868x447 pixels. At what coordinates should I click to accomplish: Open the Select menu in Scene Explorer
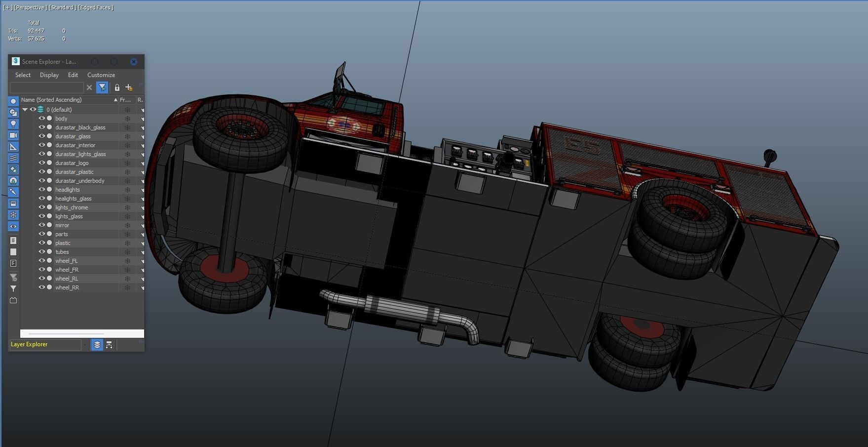(x=23, y=75)
